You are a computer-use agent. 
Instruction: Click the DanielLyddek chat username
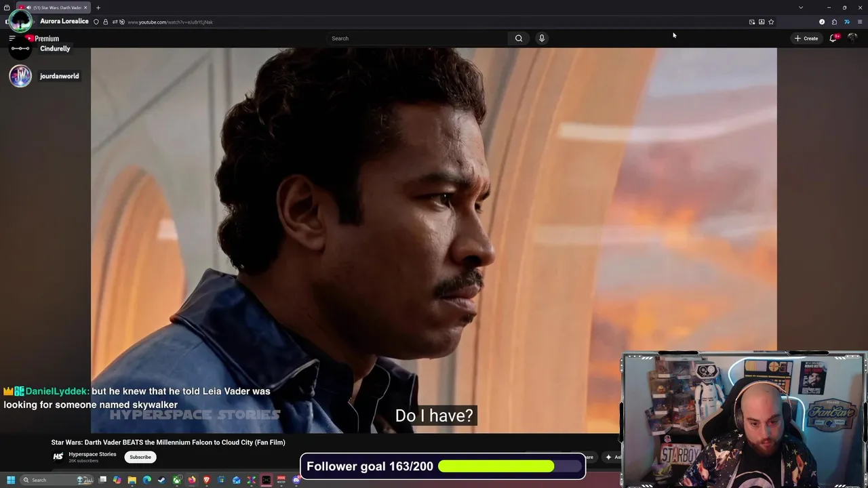tap(57, 391)
